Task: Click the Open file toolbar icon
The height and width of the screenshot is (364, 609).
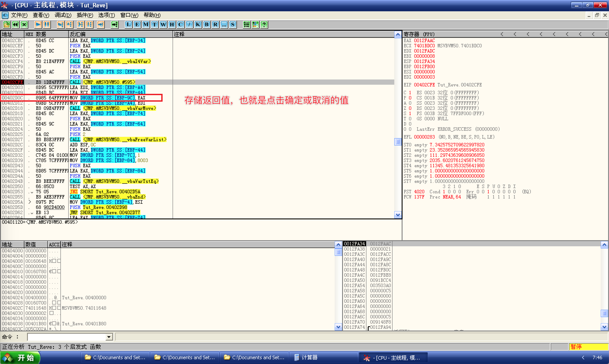Action: [7, 25]
